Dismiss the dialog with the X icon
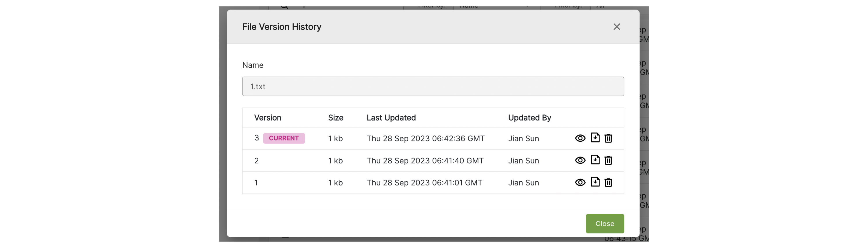Image resolution: width=868 pixels, height=248 pixels. point(616,27)
